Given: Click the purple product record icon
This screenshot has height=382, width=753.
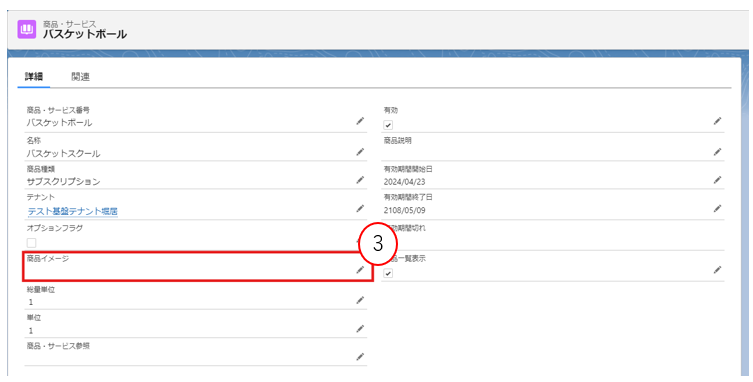Looking at the screenshot, I should coord(27,29).
